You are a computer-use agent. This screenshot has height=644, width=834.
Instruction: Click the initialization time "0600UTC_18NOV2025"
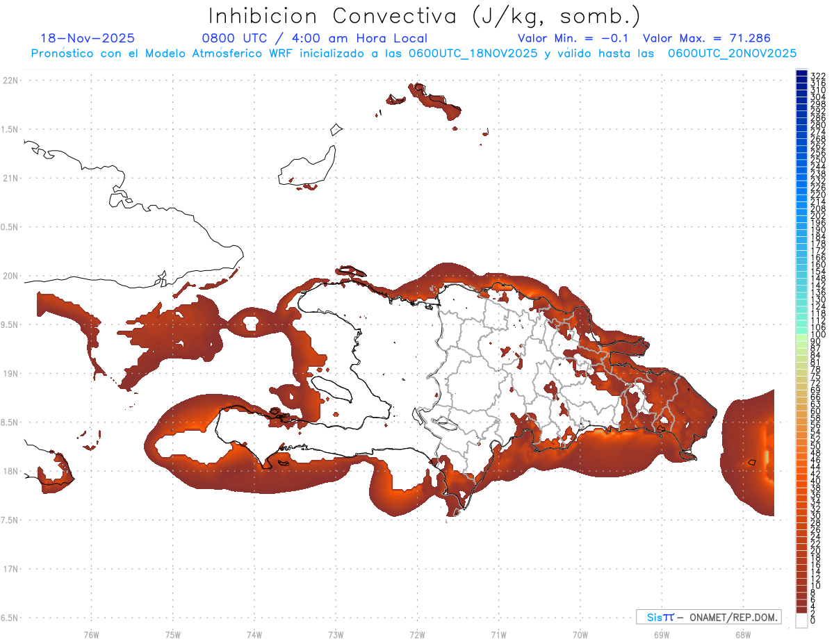pos(473,53)
